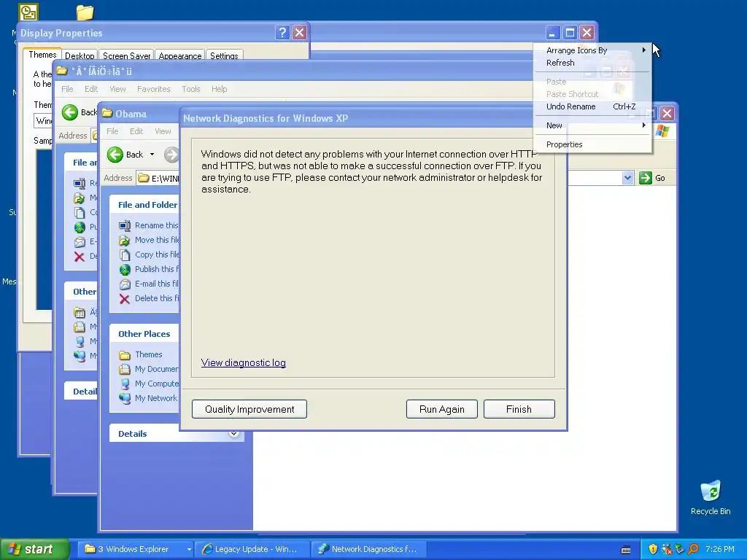This screenshot has height=560, width=747.
Task: Select Undo Rename in the context menu
Action: [592, 106]
